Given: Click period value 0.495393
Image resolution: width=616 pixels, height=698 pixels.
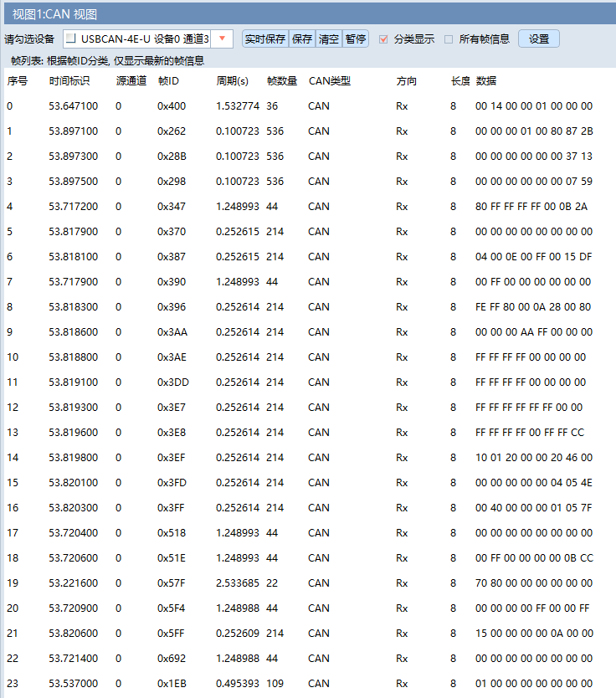Looking at the screenshot, I should coord(238,683).
